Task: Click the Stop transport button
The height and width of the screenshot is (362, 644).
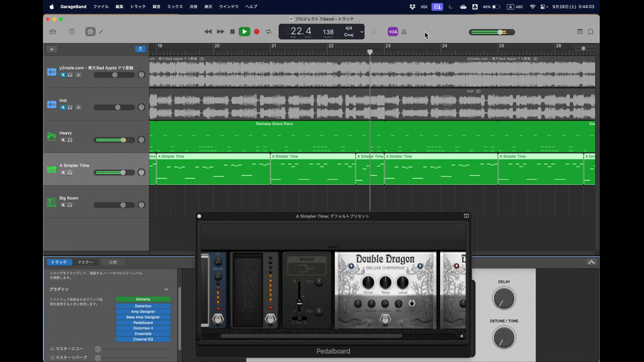Action: click(233, 32)
